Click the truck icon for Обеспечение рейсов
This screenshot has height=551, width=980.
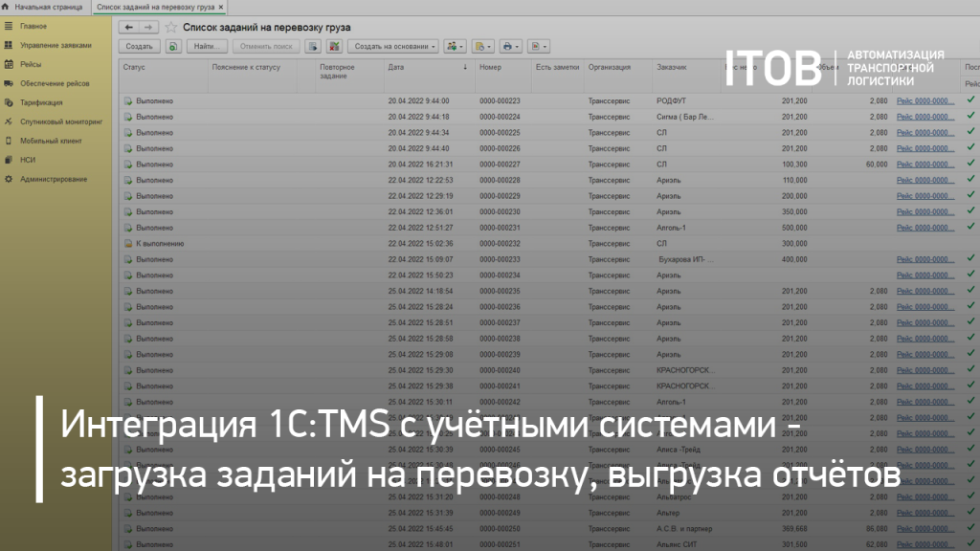click(x=9, y=83)
